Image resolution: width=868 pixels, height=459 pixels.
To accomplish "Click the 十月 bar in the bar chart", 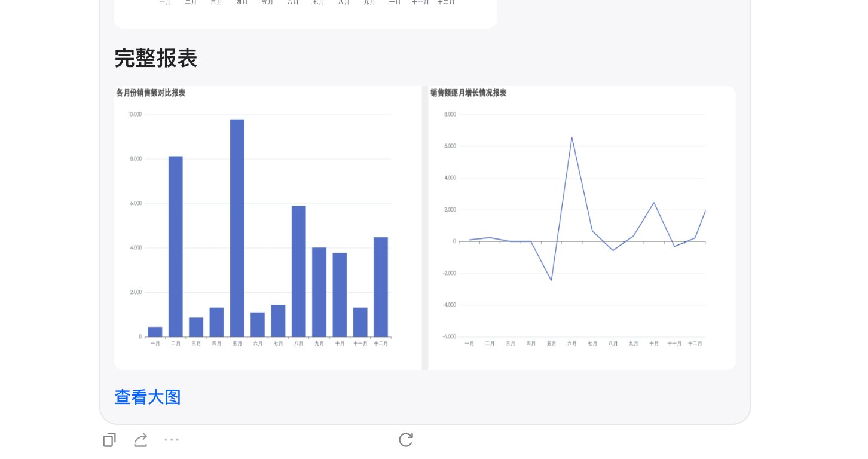I will coord(340,295).
